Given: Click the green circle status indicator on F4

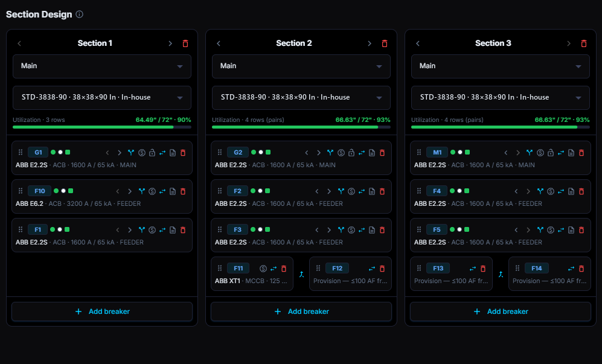Looking at the screenshot, I should click(452, 191).
